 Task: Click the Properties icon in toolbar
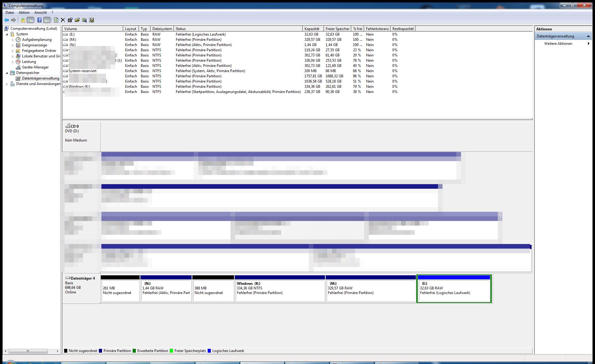pyautogui.click(x=70, y=20)
